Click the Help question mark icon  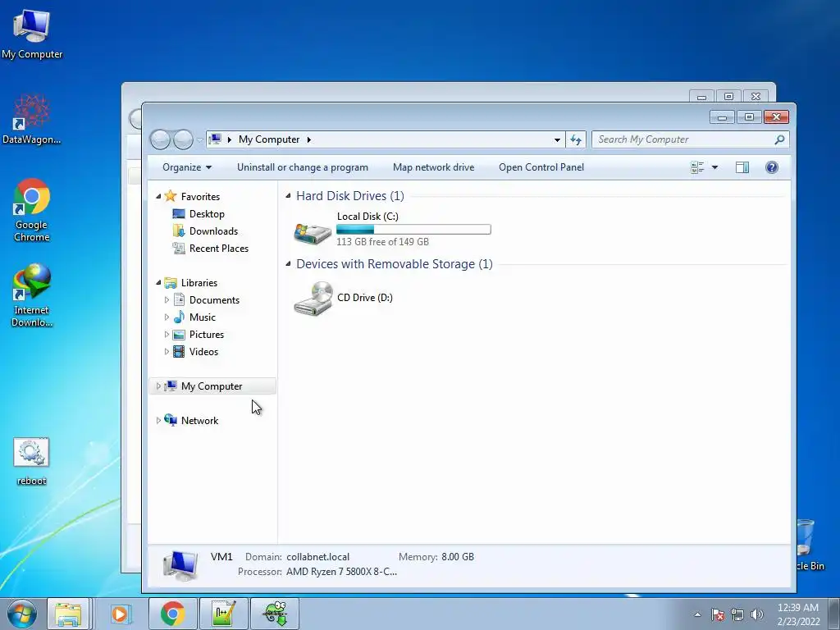point(771,167)
